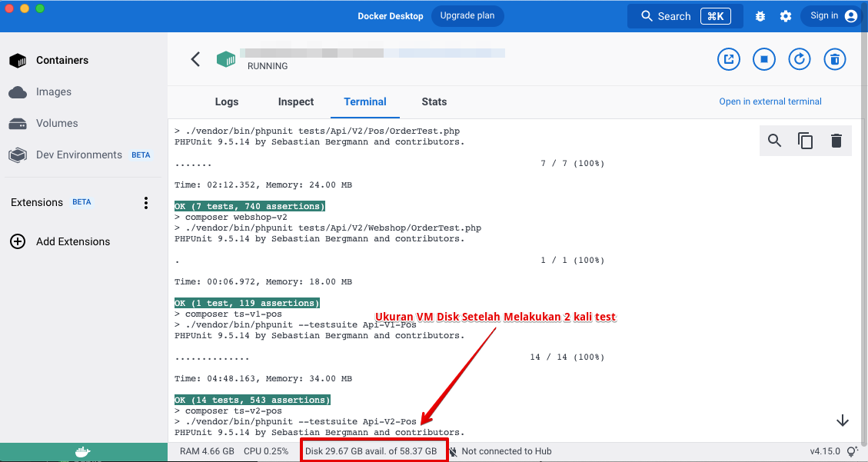
Task: Switch to the Stats tab
Action: click(434, 101)
